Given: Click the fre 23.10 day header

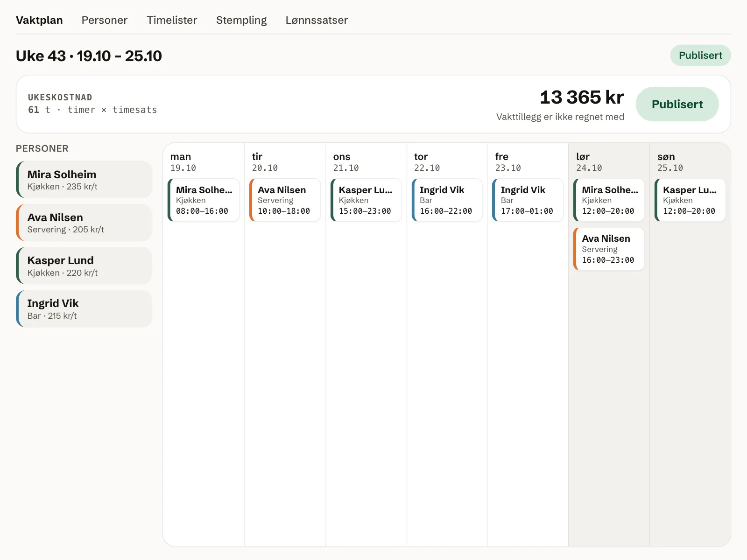Looking at the screenshot, I should point(508,162).
